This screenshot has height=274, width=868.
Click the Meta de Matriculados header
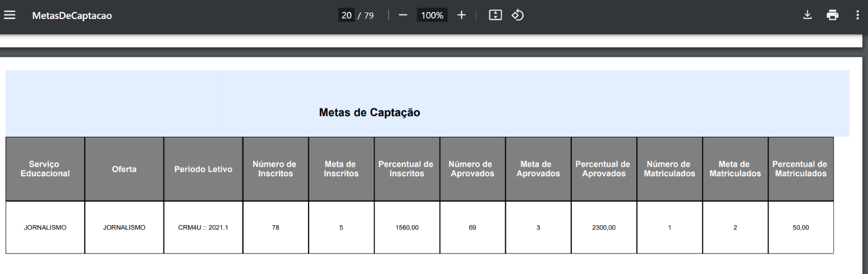click(735, 169)
